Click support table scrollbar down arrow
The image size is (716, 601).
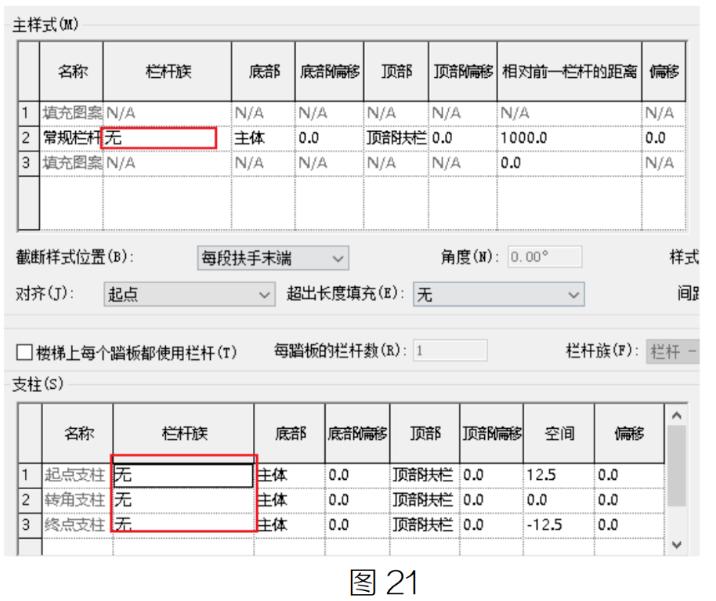(677, 544)
